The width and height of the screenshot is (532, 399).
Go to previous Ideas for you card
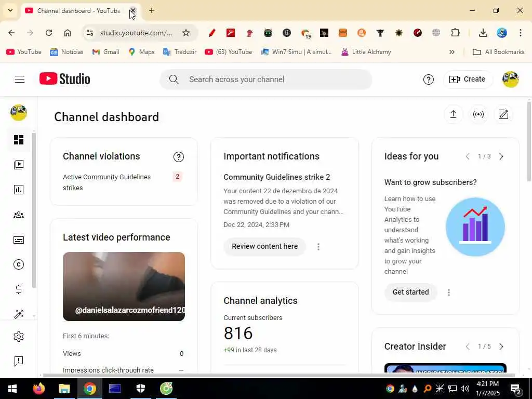click(468, 156)
